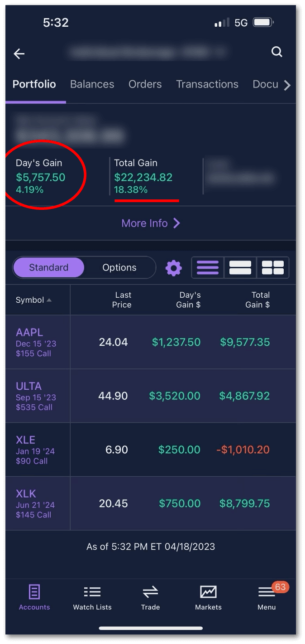Switch to the Options view toggle
The image size is (305, 644).
click(119, 267)
